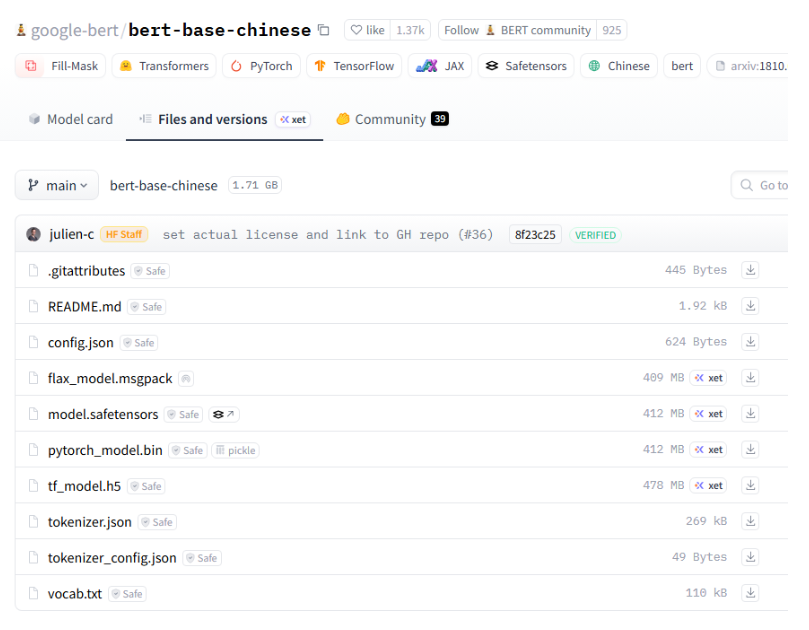Image resolution: width=809 pixels, height=630 pixels.
Task: Switch to the Model card tab
Action: tap(71, 119)
